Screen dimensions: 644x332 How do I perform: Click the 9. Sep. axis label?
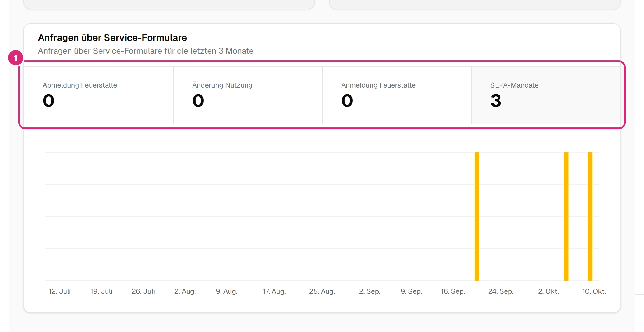pos(411,291)
